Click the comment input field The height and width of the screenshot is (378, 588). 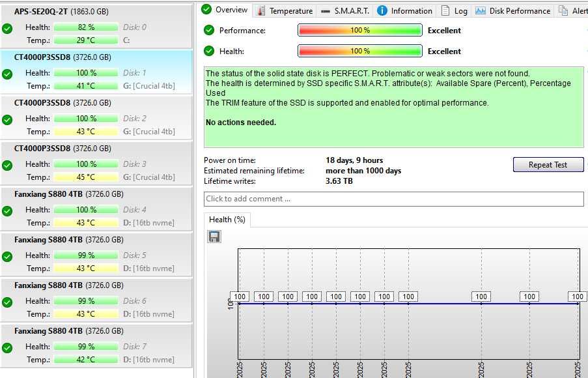pos(394,199)
